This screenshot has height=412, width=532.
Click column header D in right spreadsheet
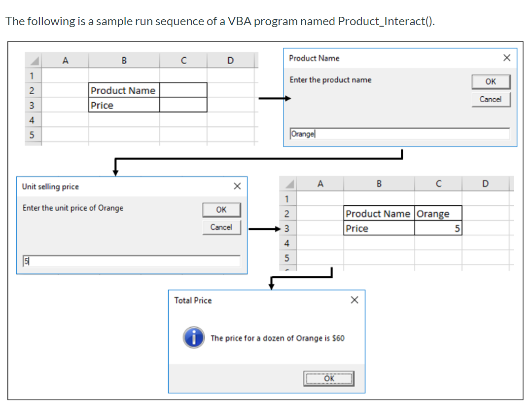click(x=485, y=183)
